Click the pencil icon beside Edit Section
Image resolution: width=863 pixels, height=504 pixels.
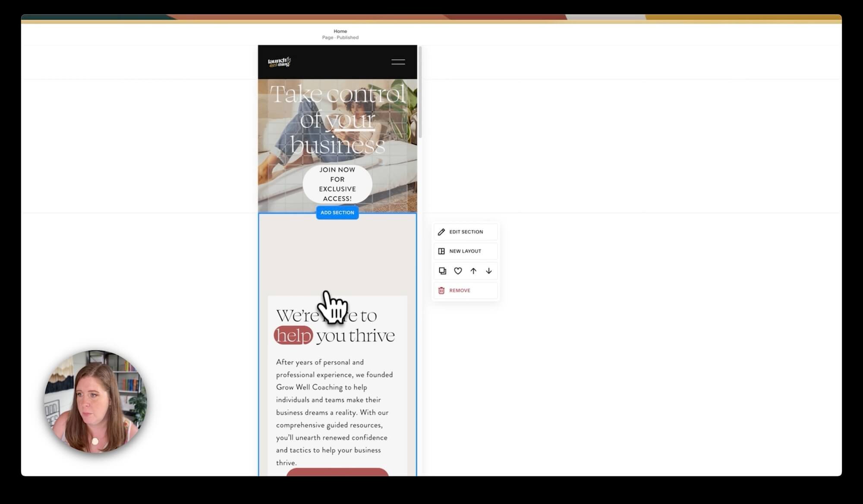(x=441, y=232)
